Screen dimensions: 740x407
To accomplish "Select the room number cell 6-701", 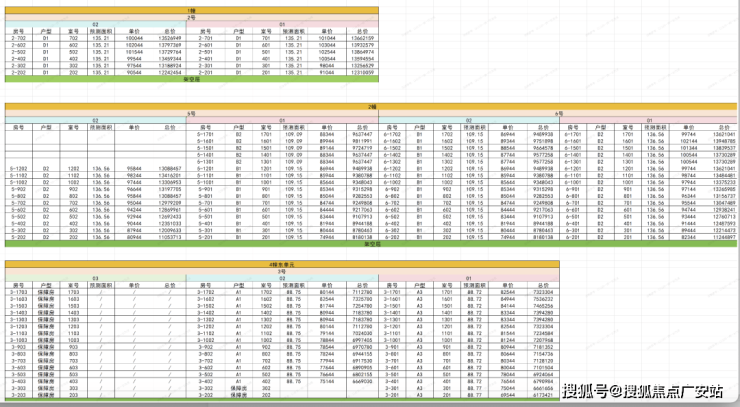I will (x=573, y=203).
